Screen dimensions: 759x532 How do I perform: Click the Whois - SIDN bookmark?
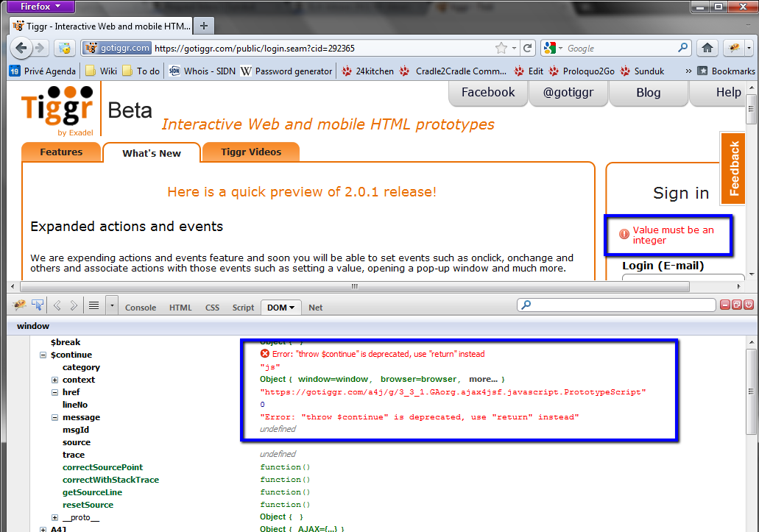coord(203,71)
